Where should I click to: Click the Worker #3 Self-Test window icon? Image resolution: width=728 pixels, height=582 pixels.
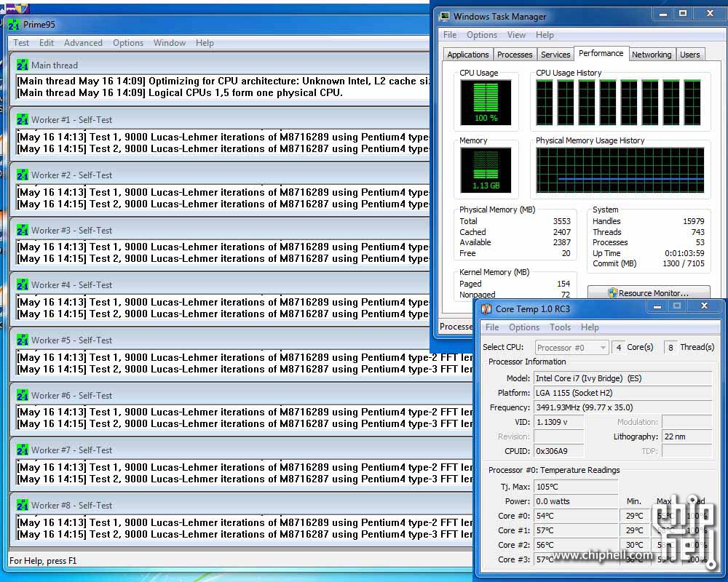tap(23, 230)
